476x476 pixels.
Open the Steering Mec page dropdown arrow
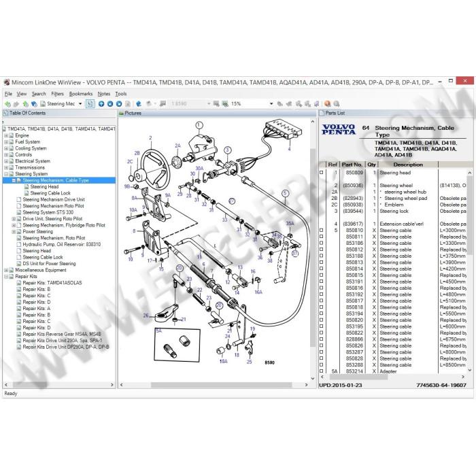pos(80,104)
